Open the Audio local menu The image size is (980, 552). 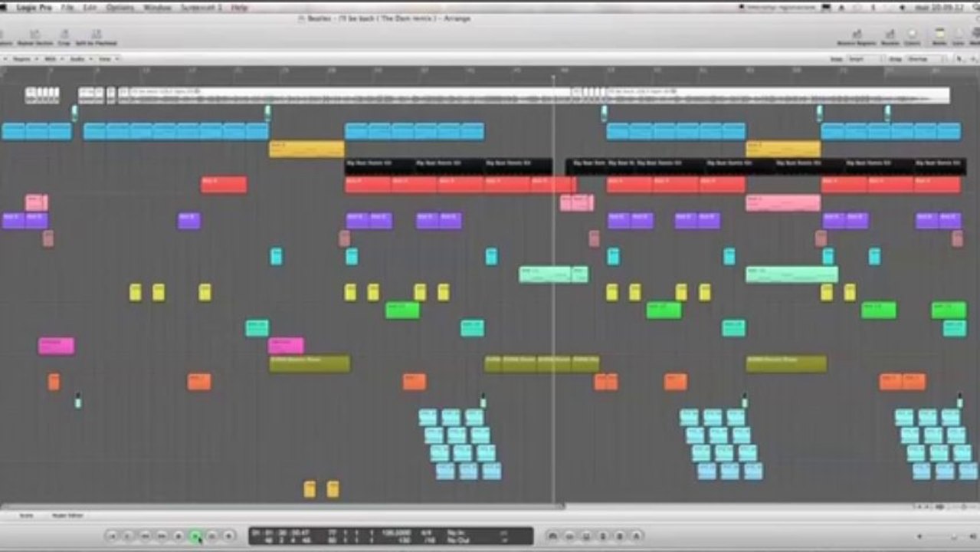(79, 59)
